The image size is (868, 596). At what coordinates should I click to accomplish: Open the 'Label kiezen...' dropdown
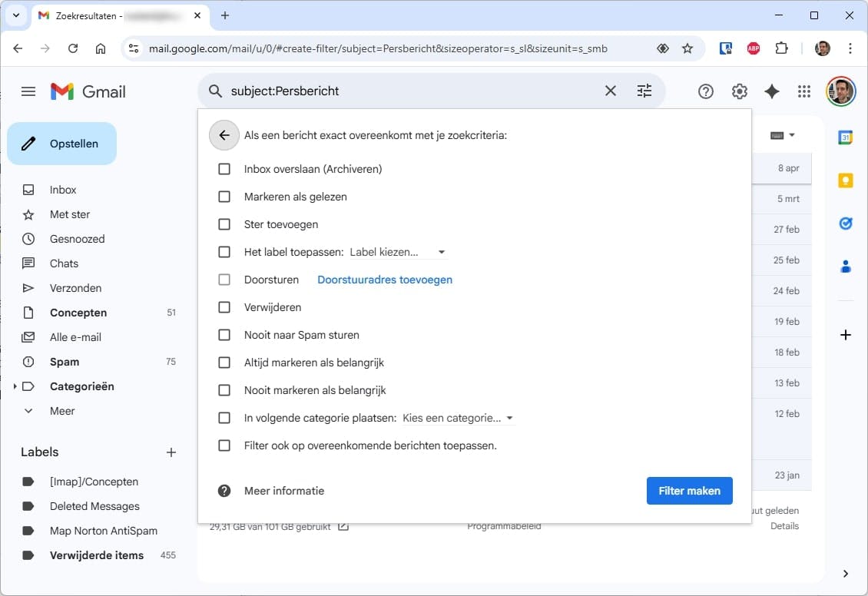398,252
